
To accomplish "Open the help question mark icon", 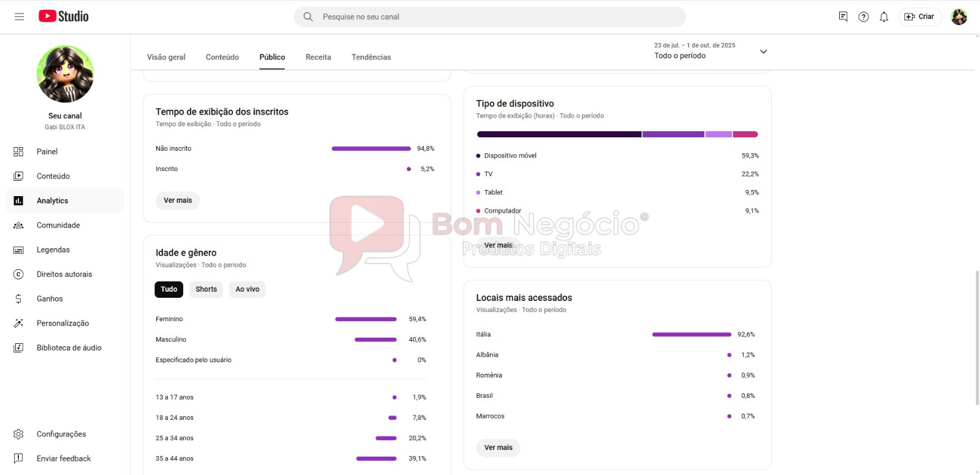I will (x=864, y=17).
